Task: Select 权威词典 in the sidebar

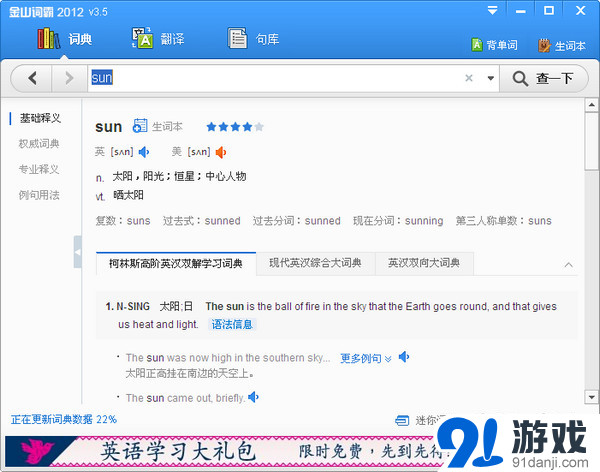Action: [x=39, y=144]
